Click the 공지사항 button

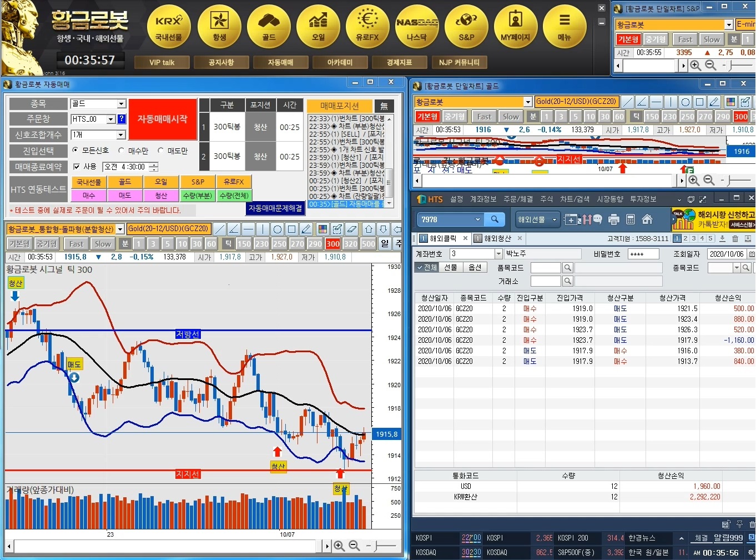click(221, 62)
